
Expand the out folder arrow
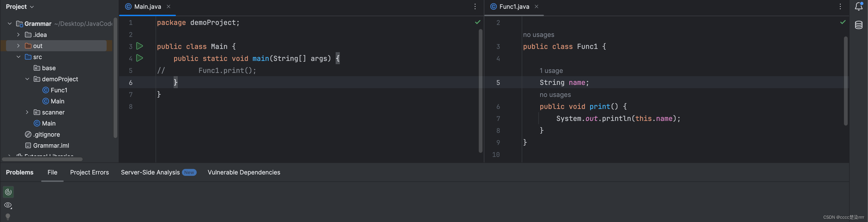(x=18, y=46)
